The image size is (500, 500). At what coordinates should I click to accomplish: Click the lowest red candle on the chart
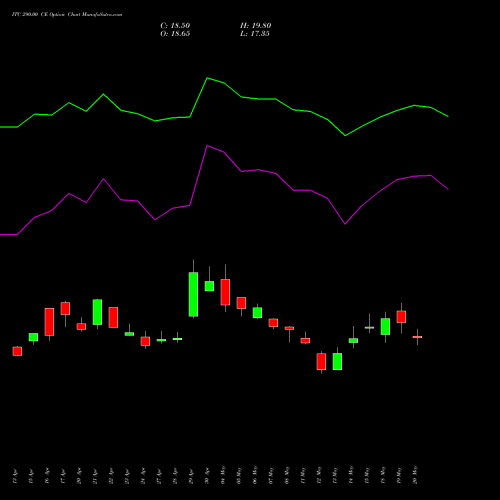(321, 362)
